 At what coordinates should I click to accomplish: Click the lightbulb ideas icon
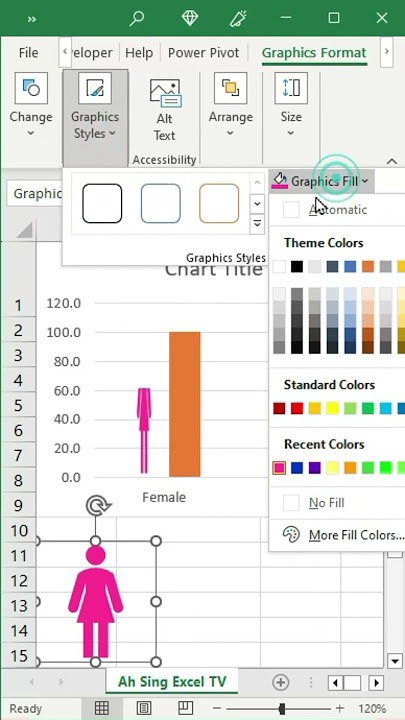[237, 18]
